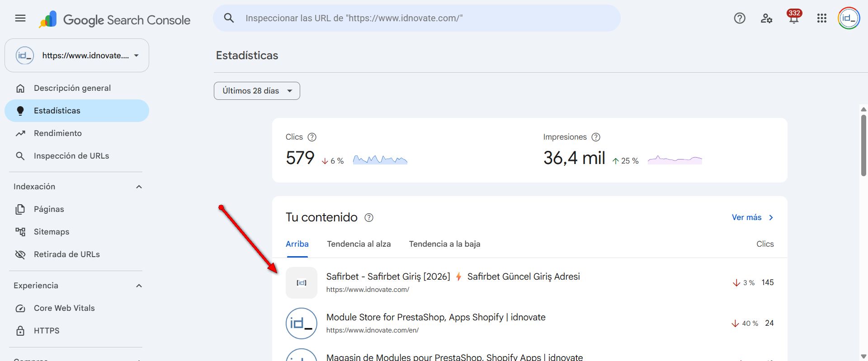This screenshot has width=868, height=361.
Task: Open notifications bell with 332 badge
Action: [x=794, y=17]
